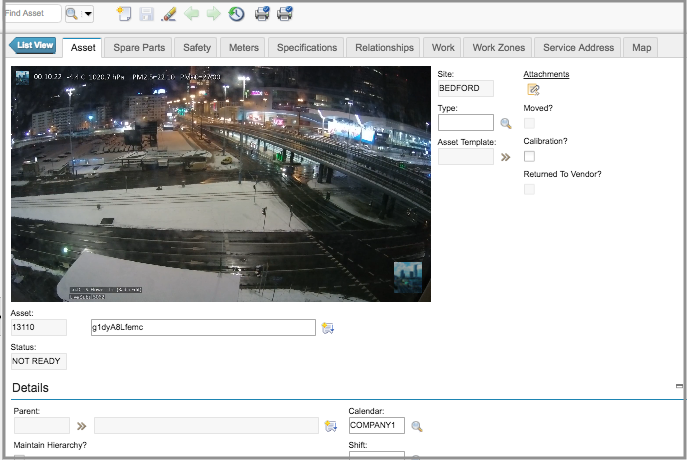Switch to the Work Zones tab
The height and width of the screenshot is (460, 687).
tap(499, 48)
